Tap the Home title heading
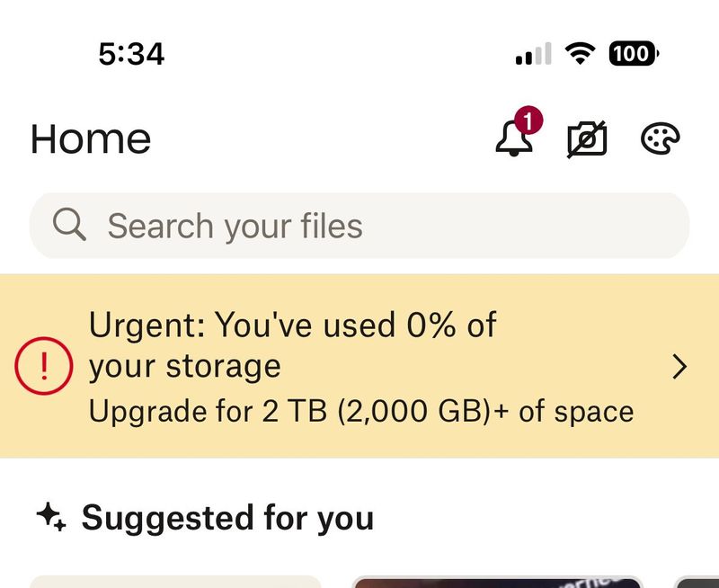Screen dimensions: 719x588 pos(91,139)
